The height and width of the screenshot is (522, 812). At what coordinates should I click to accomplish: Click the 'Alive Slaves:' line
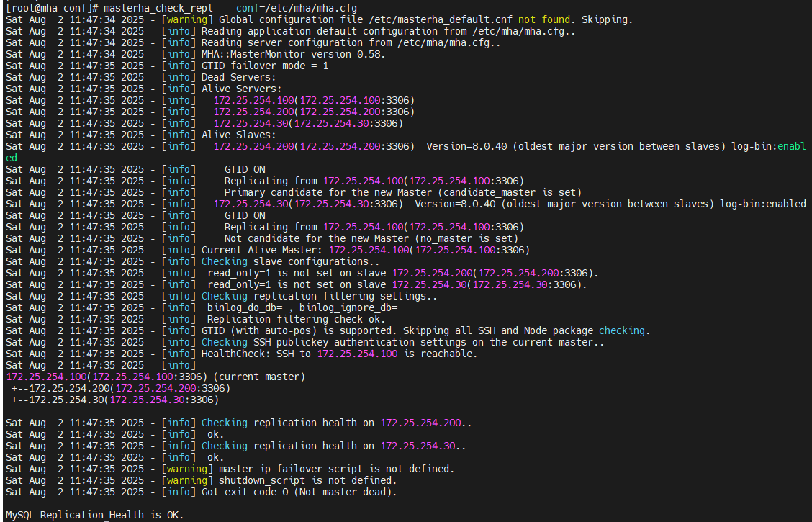point(239,135)
